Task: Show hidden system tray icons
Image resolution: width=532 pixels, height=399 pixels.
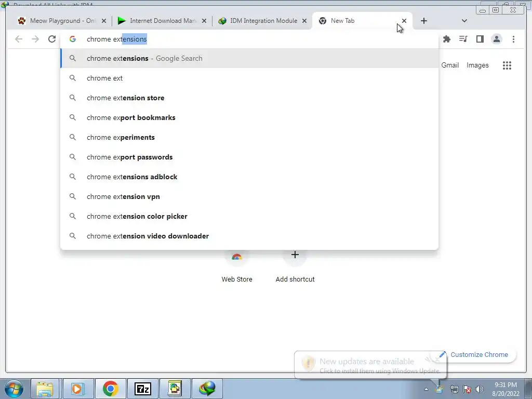Action: (x=426, y=389)
